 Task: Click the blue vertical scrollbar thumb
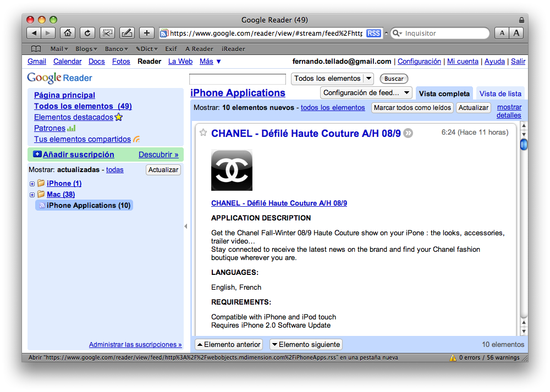tap(524, 145)
